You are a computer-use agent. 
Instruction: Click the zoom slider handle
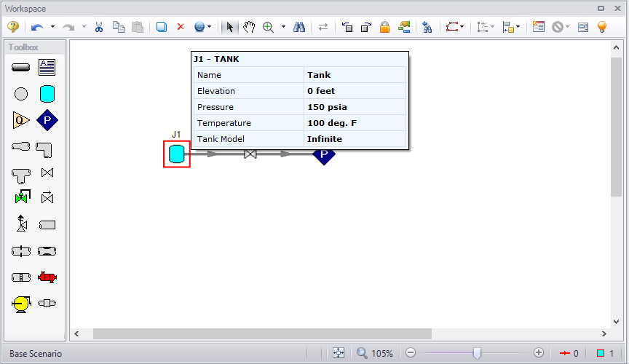pyautogui.click(x=477, y=353)
